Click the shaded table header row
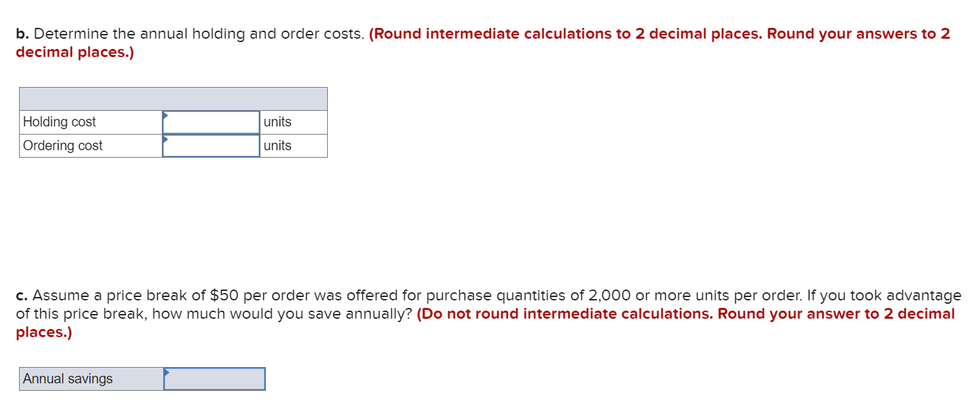 click(173, 98)
